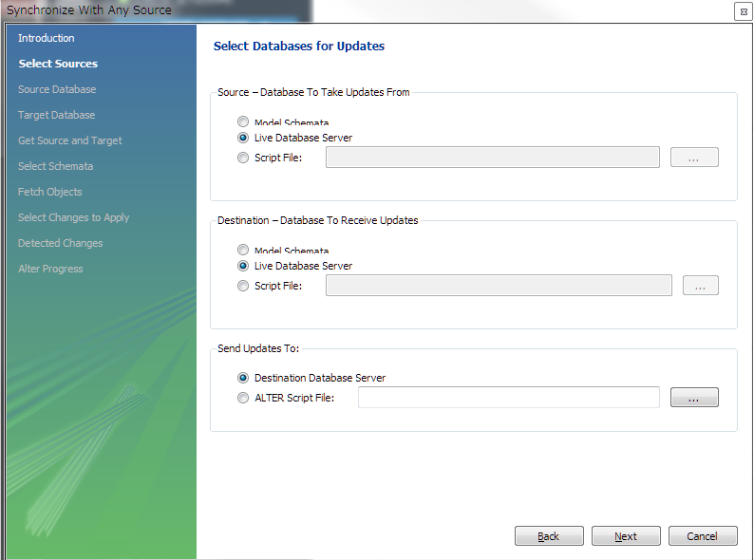Open the Select Schemata wizard step

coord(56,166)
